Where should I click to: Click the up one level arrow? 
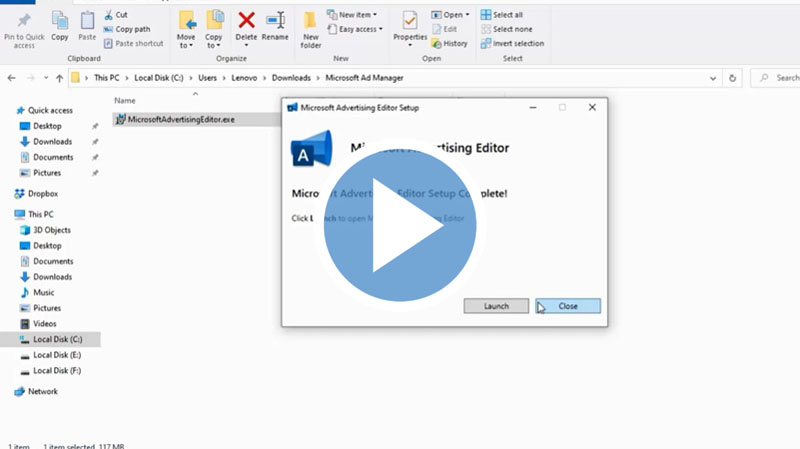coord(59,78)
